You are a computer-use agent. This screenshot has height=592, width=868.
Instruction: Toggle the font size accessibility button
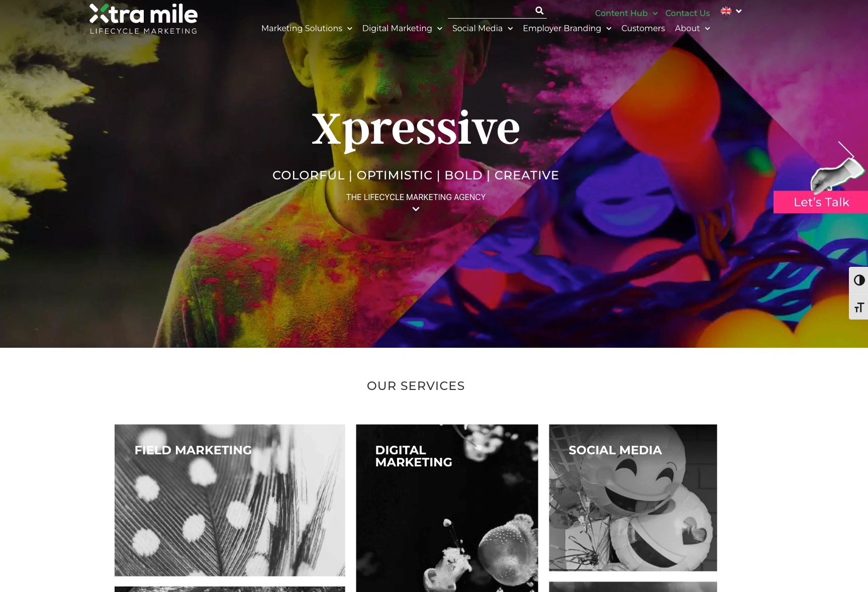coord(859,307)
